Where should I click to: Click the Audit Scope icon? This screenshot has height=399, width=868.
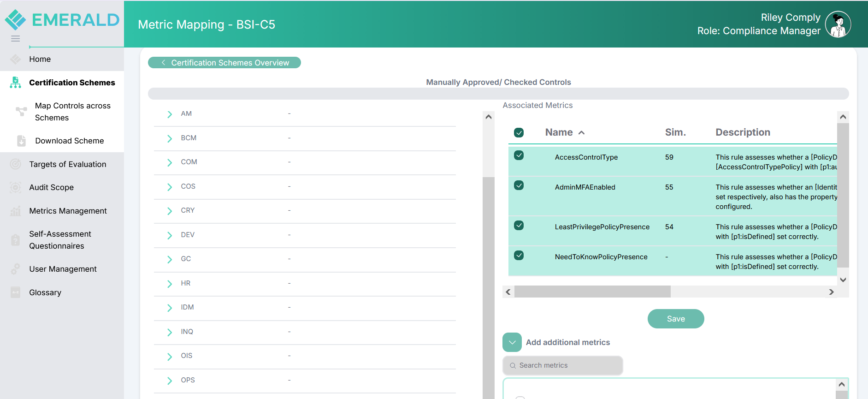[16, 187]
